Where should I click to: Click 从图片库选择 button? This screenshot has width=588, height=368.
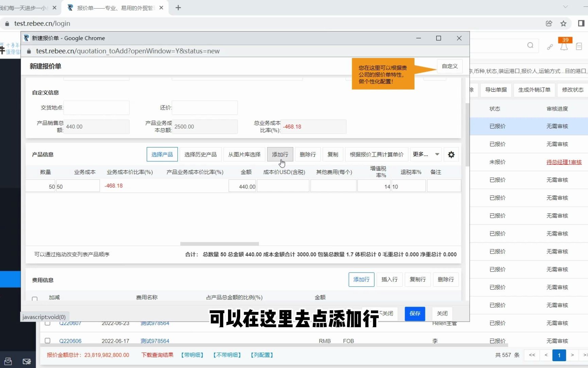pos(244,154)
